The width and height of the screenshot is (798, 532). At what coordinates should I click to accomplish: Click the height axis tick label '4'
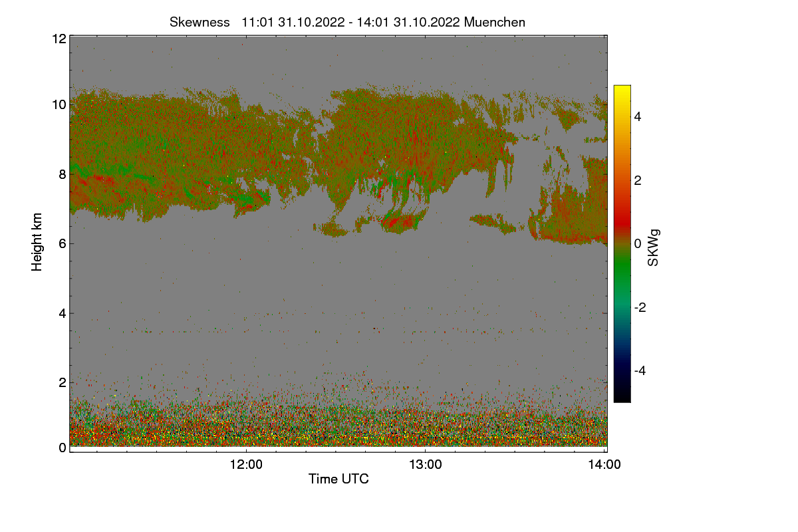coord(63,313)
